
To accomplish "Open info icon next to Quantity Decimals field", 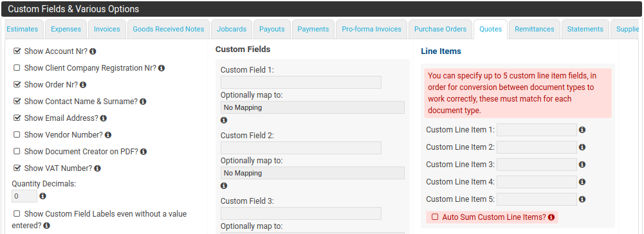I will (42, 196).
